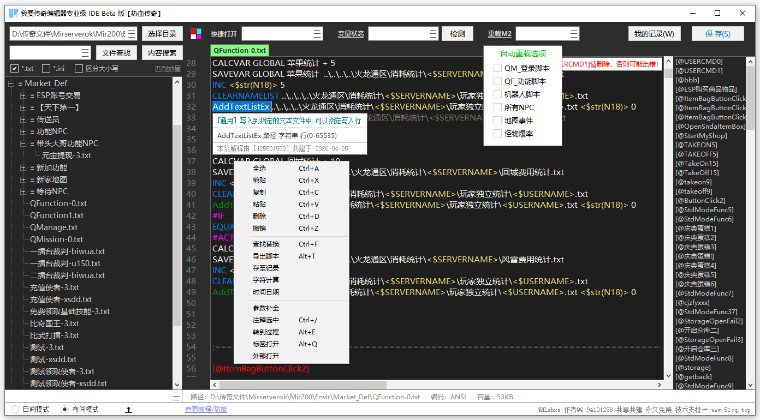Click the scroll-down arrow of file tree
The width and height of the screenshot is (760, 420).
click(177, 385)
